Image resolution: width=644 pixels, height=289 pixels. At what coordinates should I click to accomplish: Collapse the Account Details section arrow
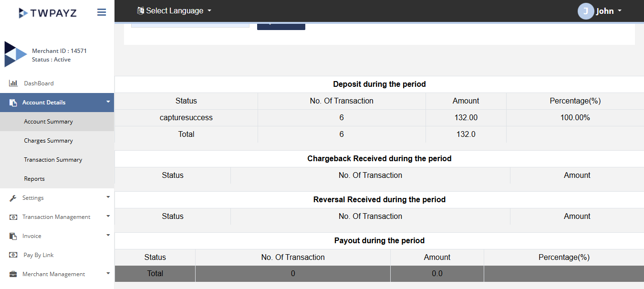coord(108,102)
